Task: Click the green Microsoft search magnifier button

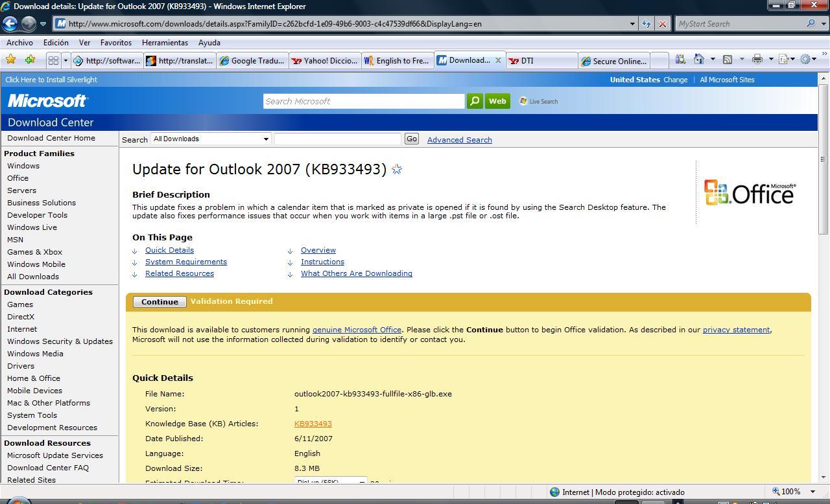Action: pos(475,101)
